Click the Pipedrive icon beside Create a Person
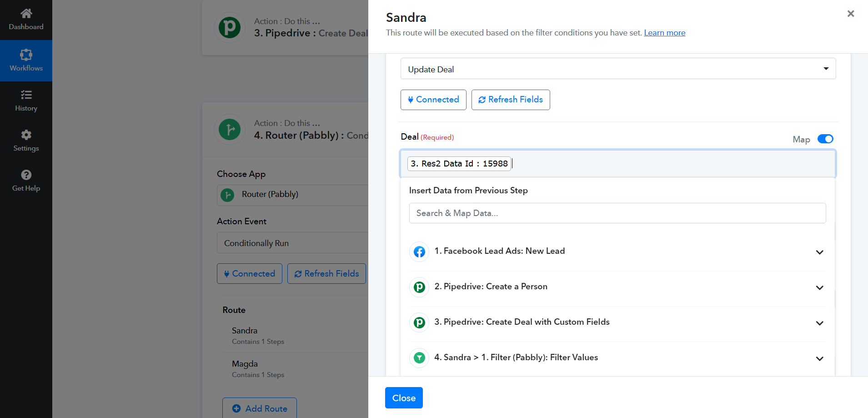 [419, 287]
